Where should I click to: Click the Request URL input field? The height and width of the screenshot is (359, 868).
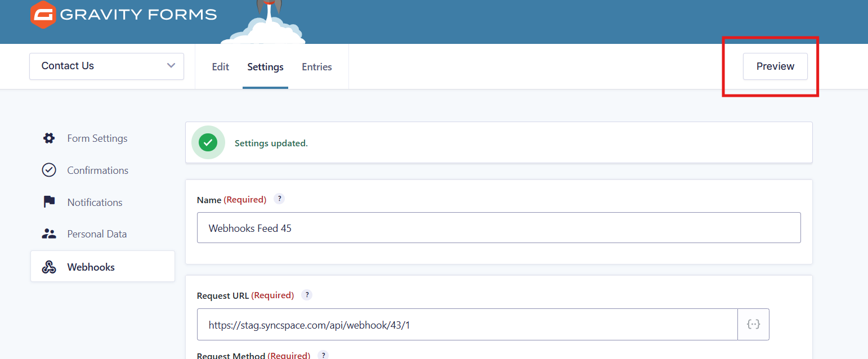467,325
